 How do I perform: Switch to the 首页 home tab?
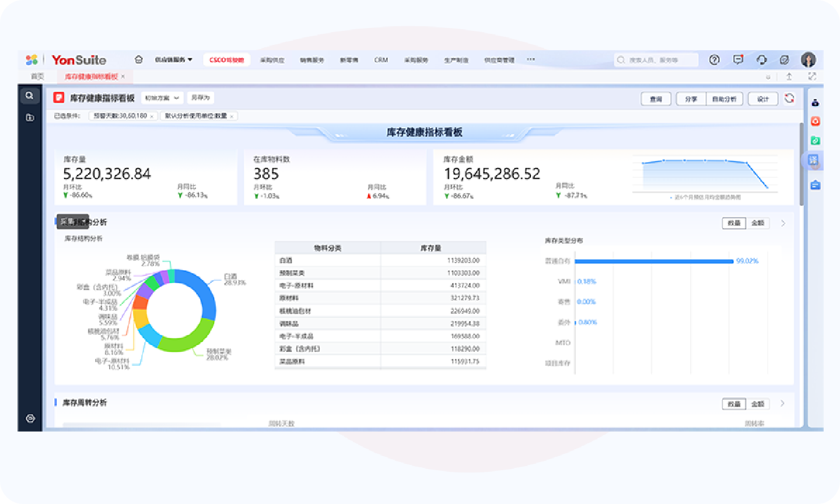click(37, 76)
